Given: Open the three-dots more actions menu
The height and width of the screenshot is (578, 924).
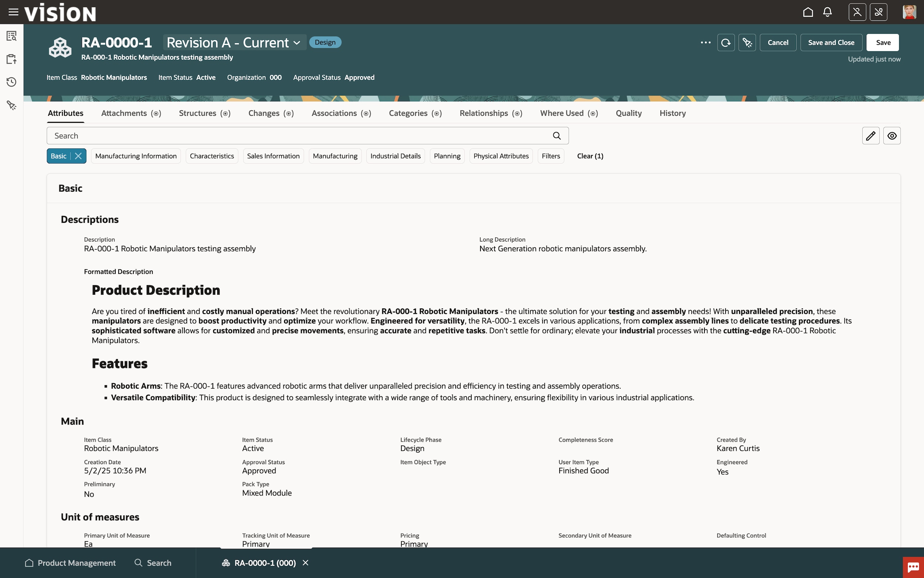Looking at the screenshot, I should tap(706, 43).
